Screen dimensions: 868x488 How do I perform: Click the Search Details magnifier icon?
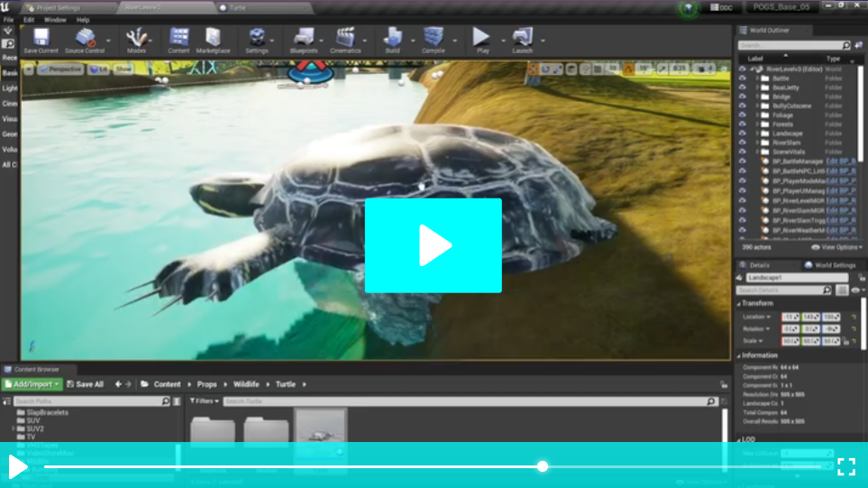pos(827,290)
